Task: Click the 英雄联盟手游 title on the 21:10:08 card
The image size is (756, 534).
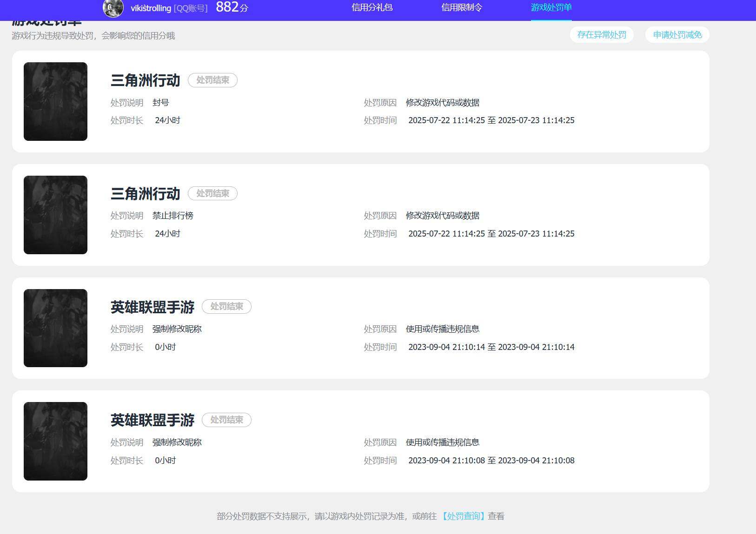Action: [153, 420]
